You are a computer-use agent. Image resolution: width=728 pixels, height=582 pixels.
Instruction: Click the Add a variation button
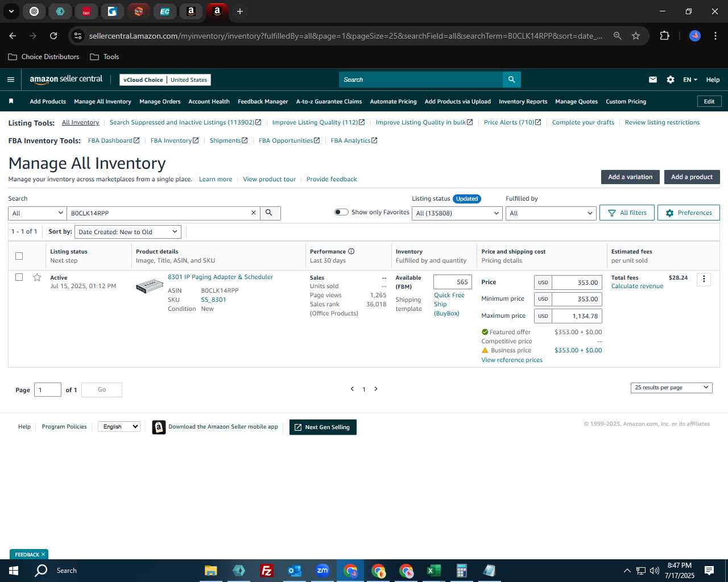(x=630, y=177)
